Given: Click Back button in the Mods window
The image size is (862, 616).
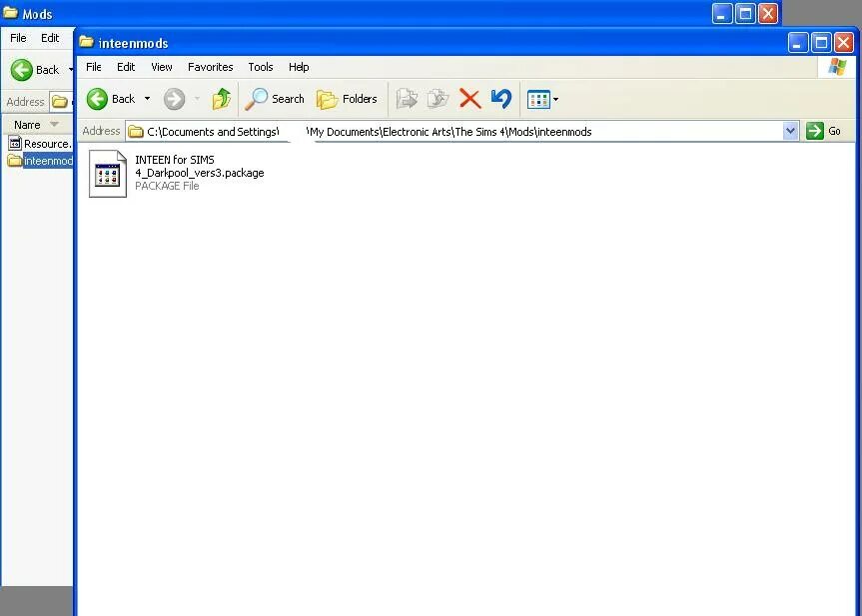Looking at the screenshot, I should 35,70.
